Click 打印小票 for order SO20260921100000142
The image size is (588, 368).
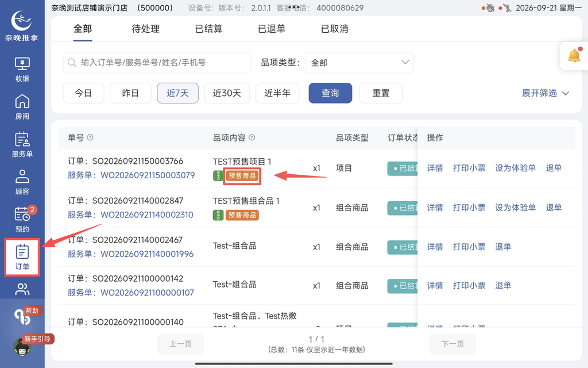click(469, 286)
